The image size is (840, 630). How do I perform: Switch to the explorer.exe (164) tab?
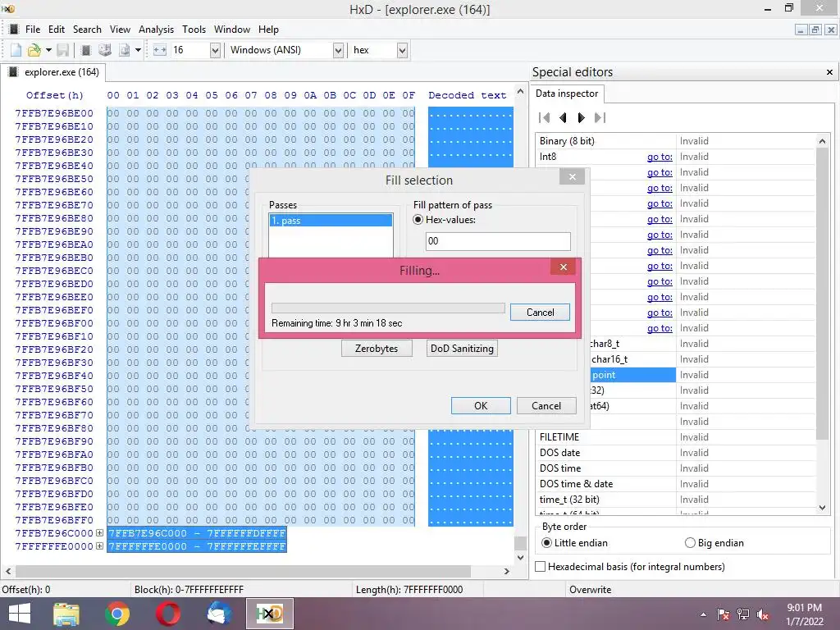(x=53, y=72)
